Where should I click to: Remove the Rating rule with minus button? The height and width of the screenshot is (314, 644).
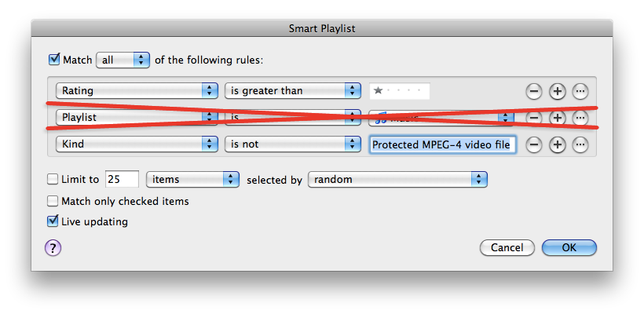tap(533, 91)
